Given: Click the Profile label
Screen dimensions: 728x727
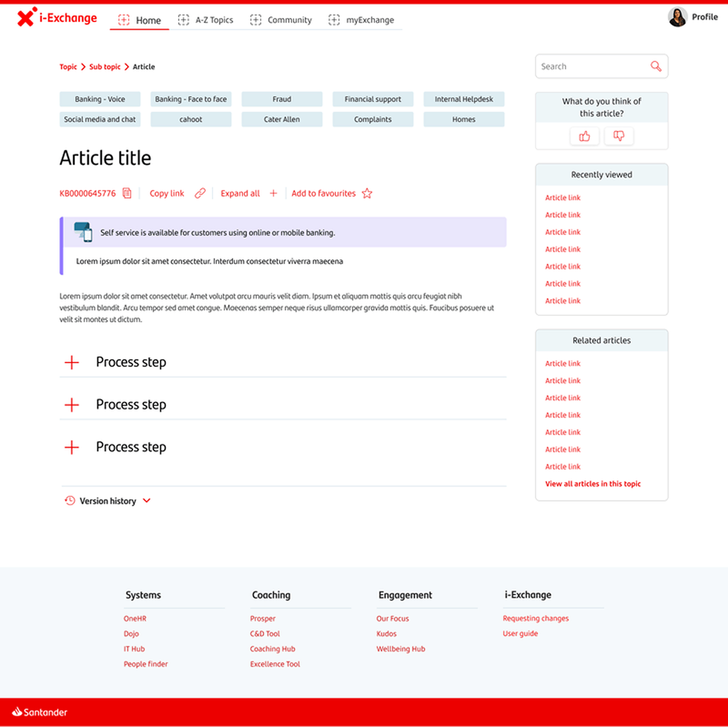Looking at the screenshot, I should coord(705,17).
